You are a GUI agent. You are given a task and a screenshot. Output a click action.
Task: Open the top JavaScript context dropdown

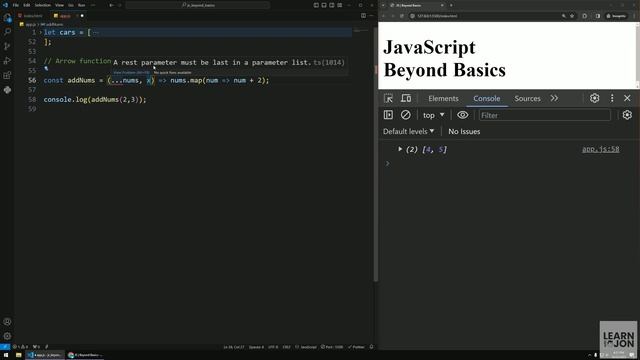click(x=433, y=115)
